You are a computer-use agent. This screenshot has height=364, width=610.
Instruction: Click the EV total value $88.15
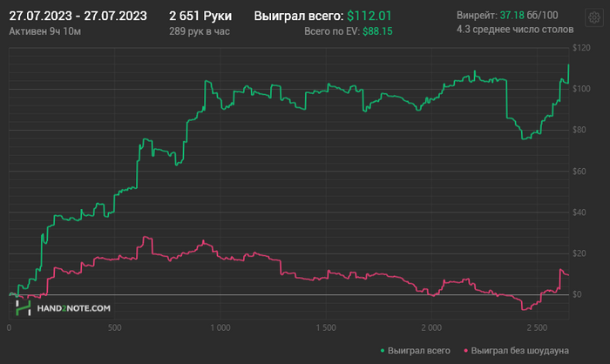[377, 31]
